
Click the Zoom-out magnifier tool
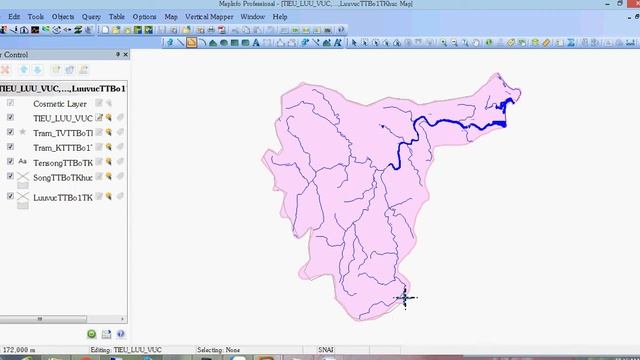click(x=454, y=42)
